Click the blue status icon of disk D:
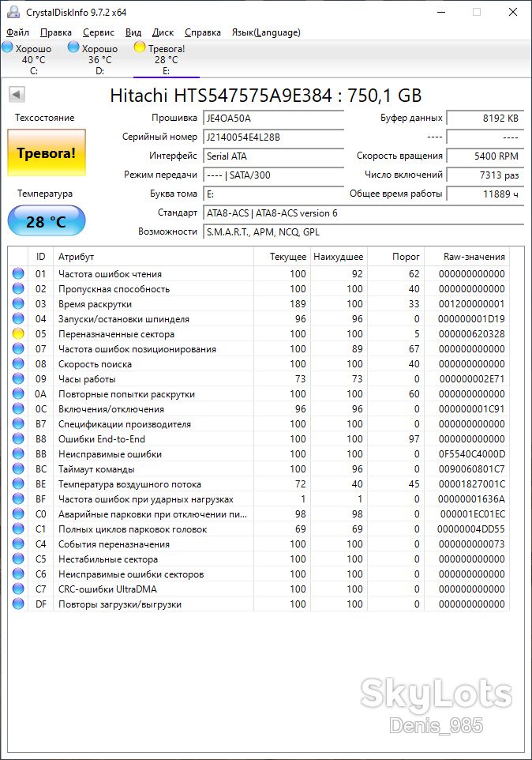 tap(73, 47)
